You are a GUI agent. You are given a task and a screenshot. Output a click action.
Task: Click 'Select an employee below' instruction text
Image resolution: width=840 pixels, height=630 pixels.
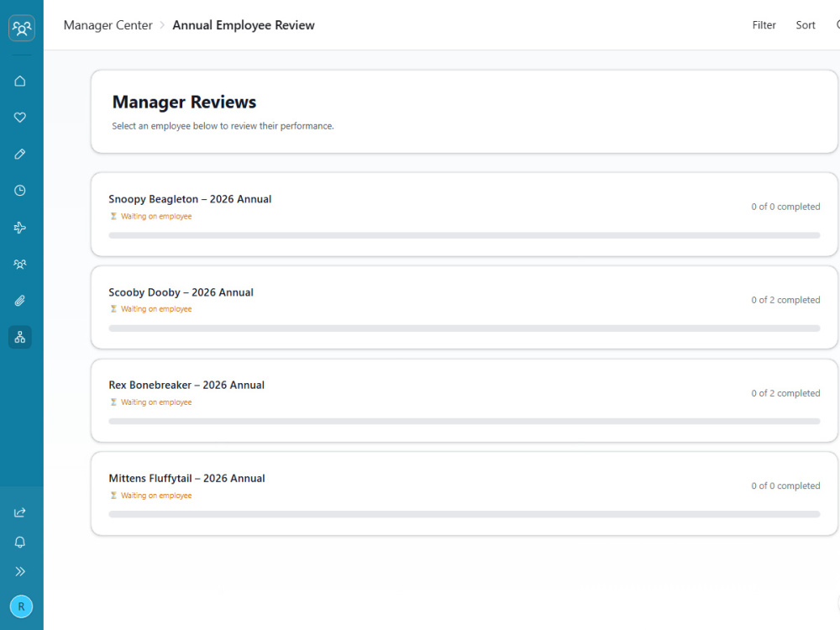223,126
